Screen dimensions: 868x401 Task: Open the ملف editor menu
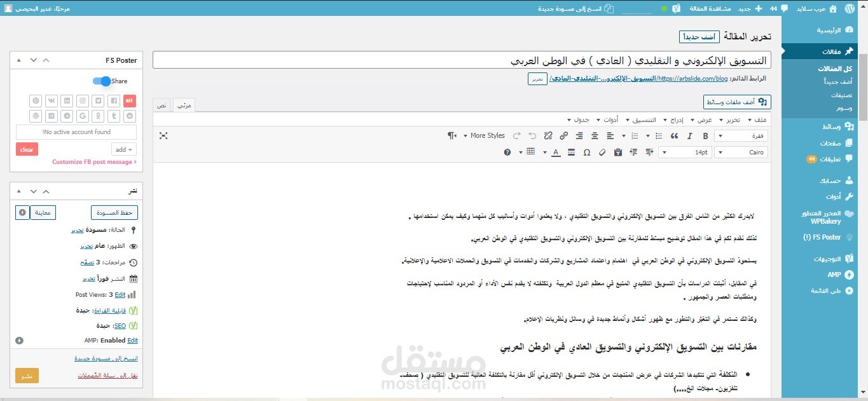[x=757, y=119]
